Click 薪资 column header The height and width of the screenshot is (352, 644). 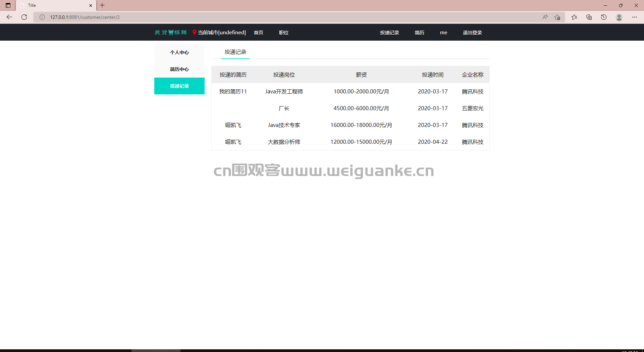[x=361, y=75]
